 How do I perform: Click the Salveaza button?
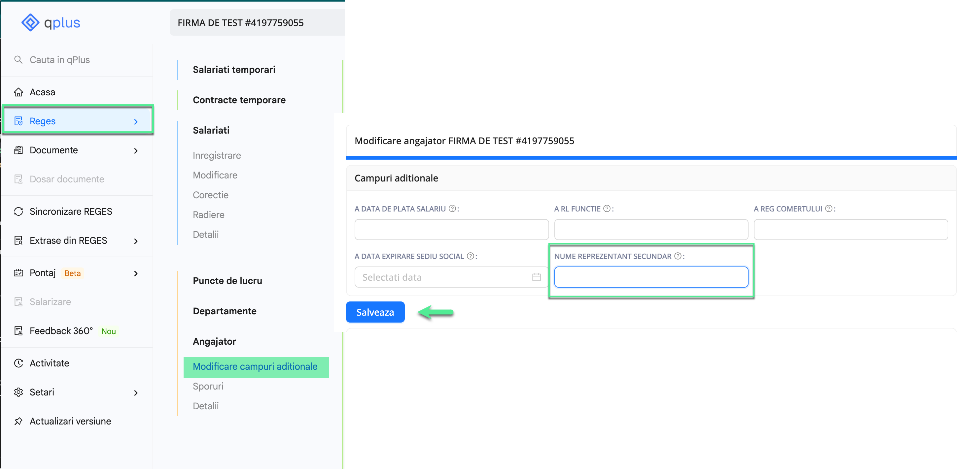tap(375, 312)
